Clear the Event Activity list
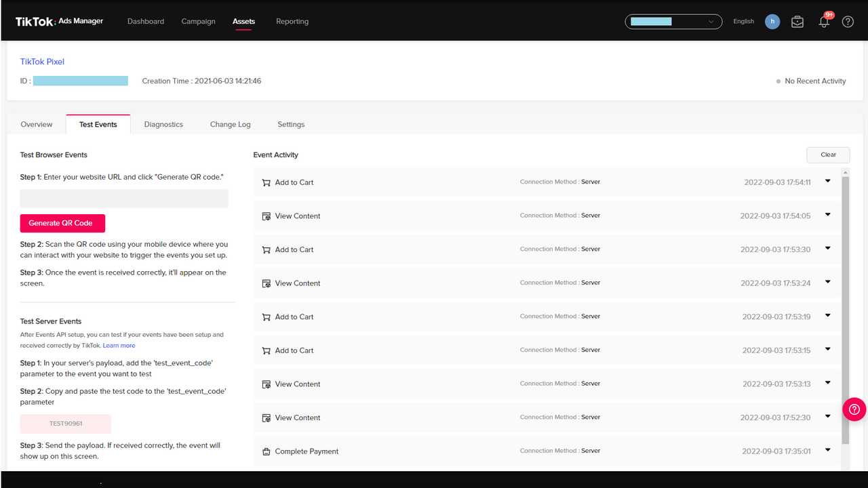The image size is (868, 488). 828,155
